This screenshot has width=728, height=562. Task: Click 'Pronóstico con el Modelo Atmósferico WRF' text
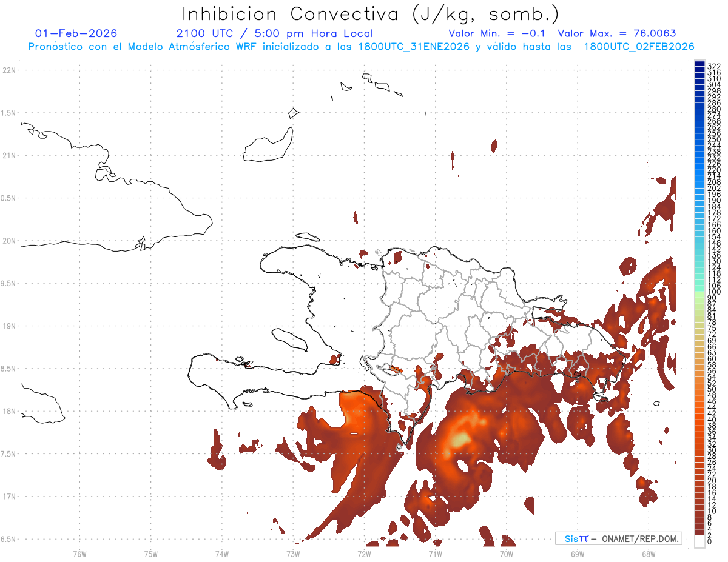141,47
